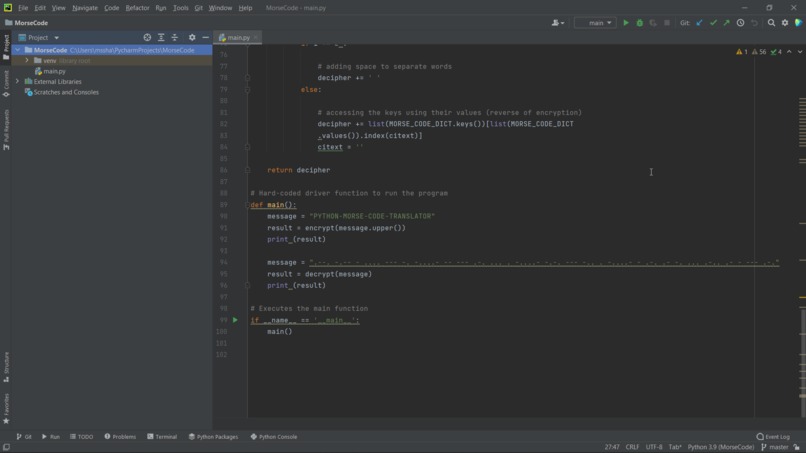Image resolution: width=806 pixels, height=453 pixels.
Task: Hide the Project tool window
Action: 206,38
